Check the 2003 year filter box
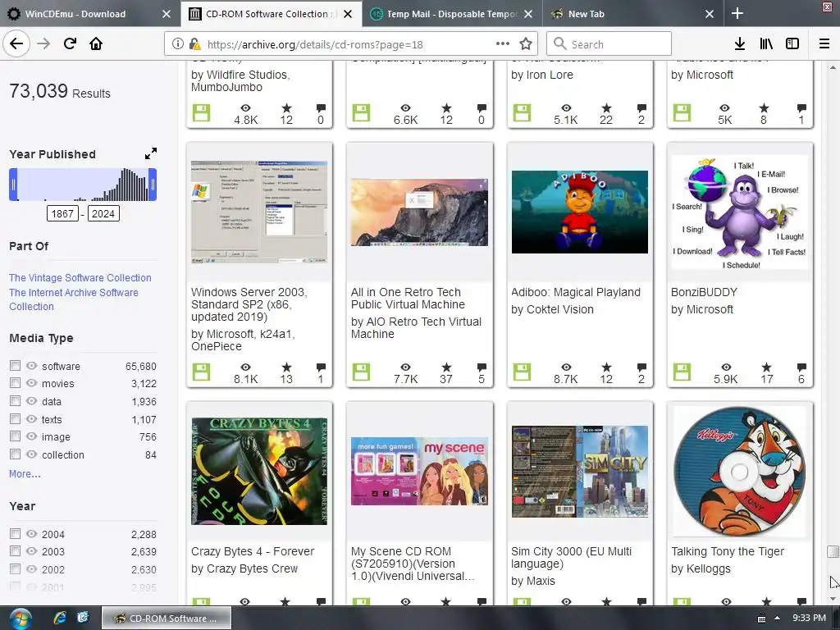Viewport: 840px width, 630px height. coord(15,550)
